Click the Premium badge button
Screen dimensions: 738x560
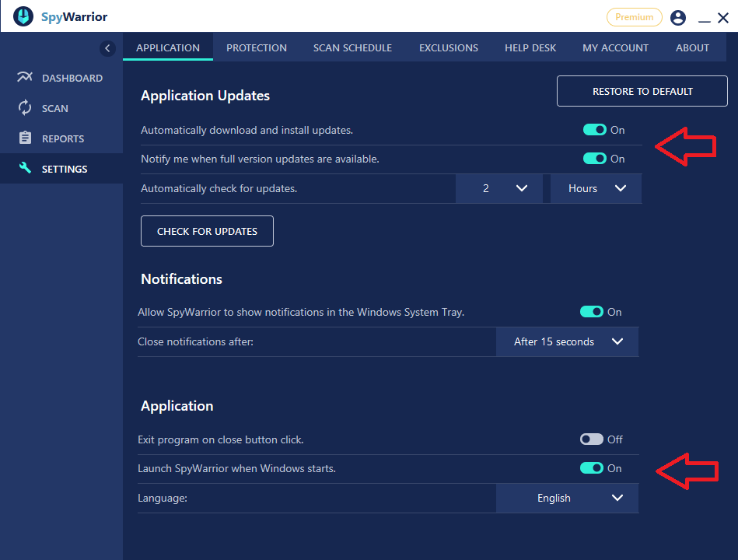click(634, 17)
